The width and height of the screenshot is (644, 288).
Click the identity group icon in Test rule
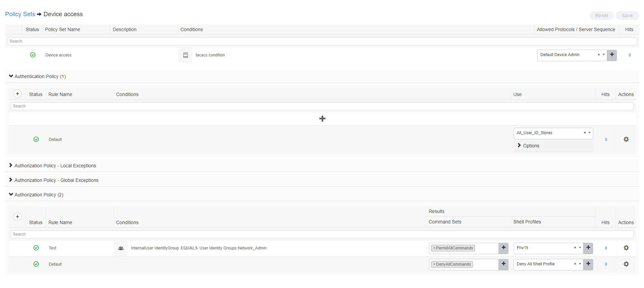tap(121, 248)
